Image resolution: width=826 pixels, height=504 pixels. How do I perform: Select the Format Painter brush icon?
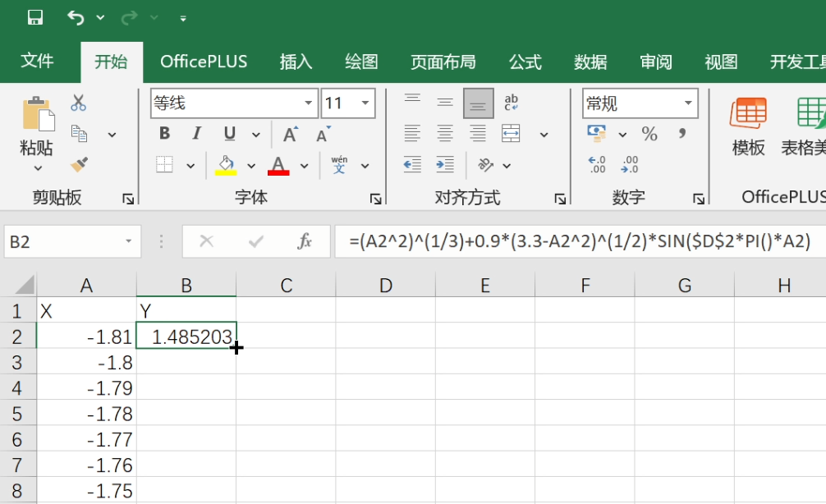[79, 164]
